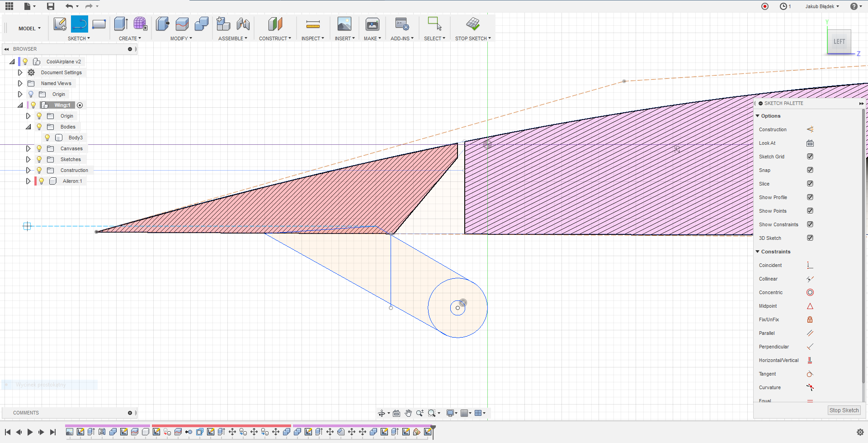Expand the Sketches folder
868x443 pixels.
point(28,159)
